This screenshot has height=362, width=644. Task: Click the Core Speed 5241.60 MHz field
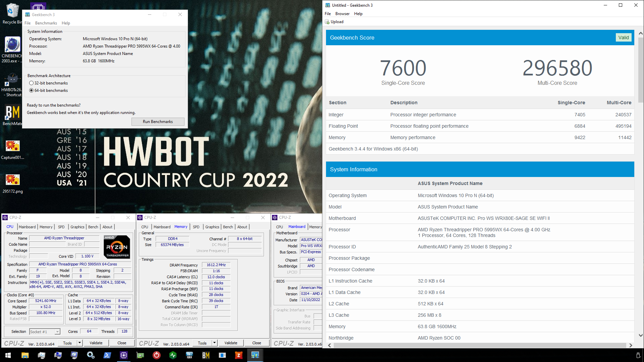[46, 301]
